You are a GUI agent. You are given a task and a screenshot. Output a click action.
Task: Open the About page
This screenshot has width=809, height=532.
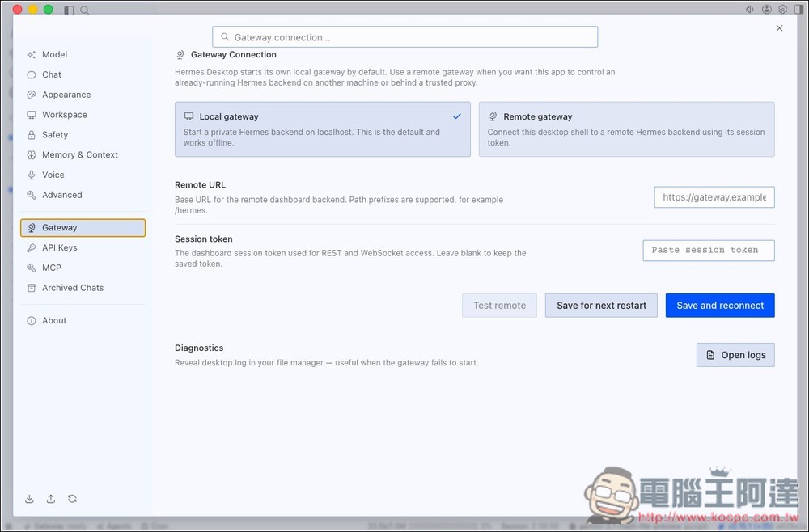[x=83, y=321]
